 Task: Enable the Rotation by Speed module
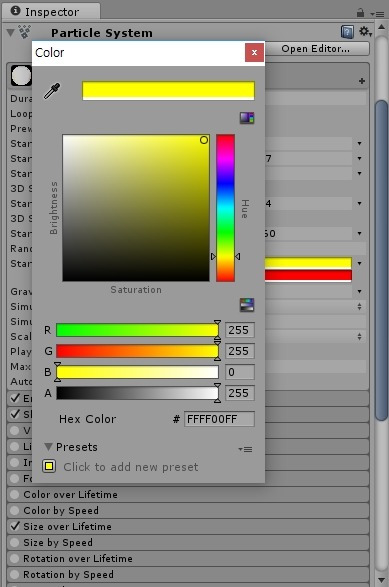pyautogui.click(x=15, y=575)
